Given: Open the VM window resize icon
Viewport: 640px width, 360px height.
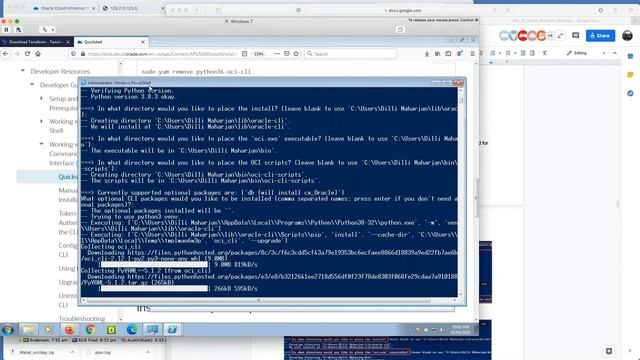Looking at the screenshot, I should click(400, 29).
